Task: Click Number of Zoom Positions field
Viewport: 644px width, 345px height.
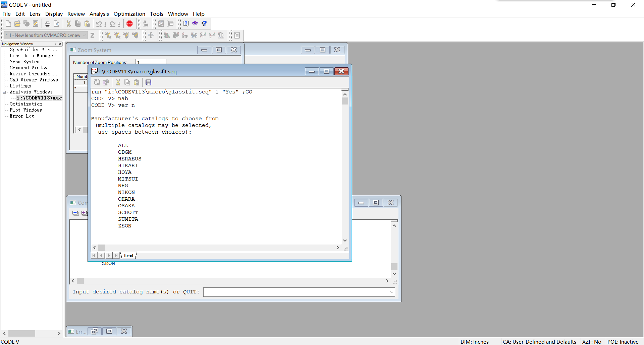Action: click(x=151, y=62)
